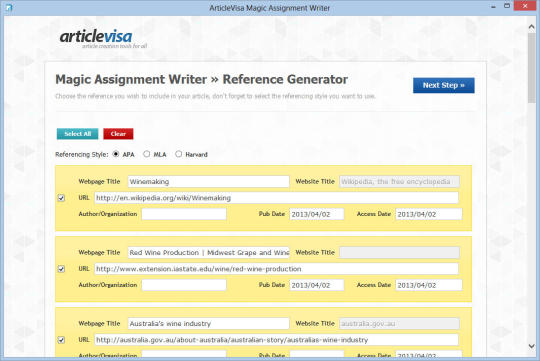Click the red Clear button

[118, 134]
